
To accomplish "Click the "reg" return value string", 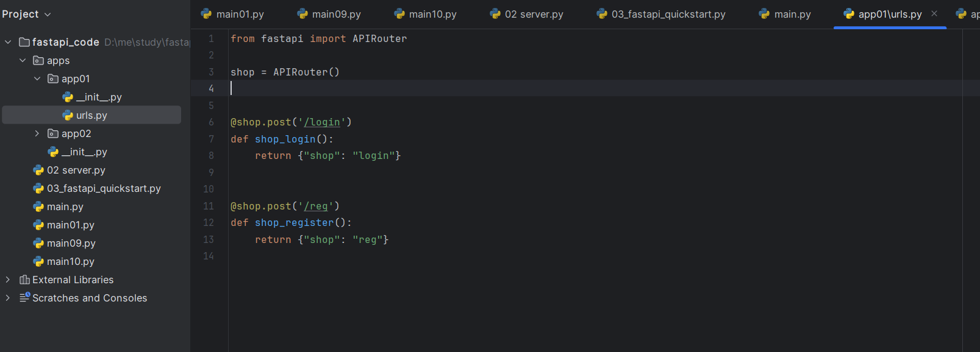I will click(x=368, y=240).
